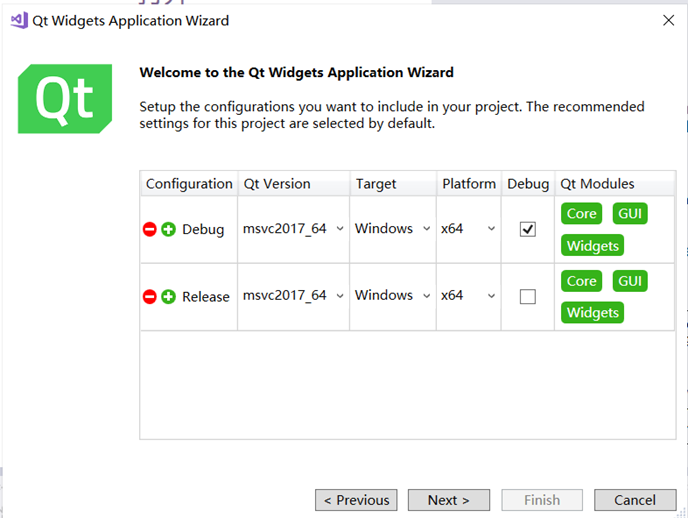
Task: Cancel the wizard
Action: point(635,500)
